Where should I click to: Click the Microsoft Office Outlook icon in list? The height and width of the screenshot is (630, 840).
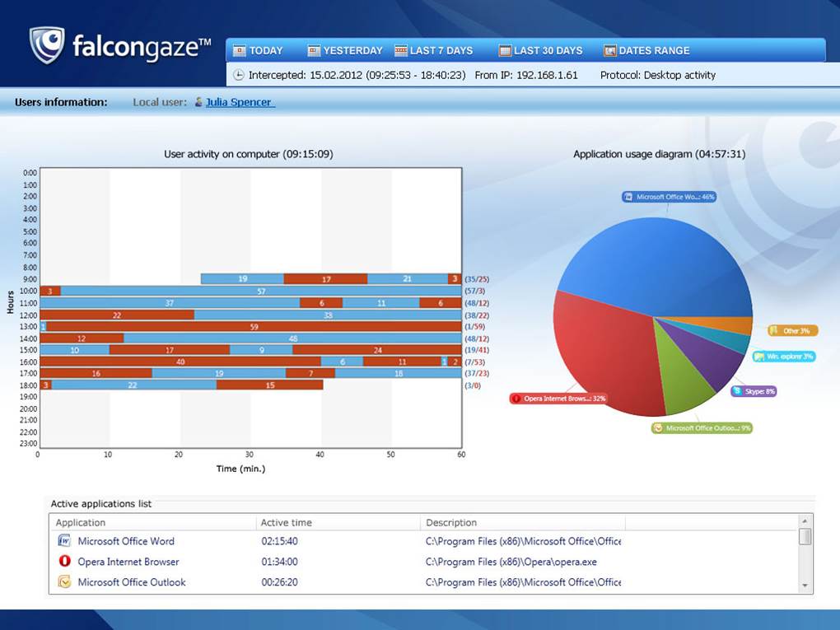(64, 582)
